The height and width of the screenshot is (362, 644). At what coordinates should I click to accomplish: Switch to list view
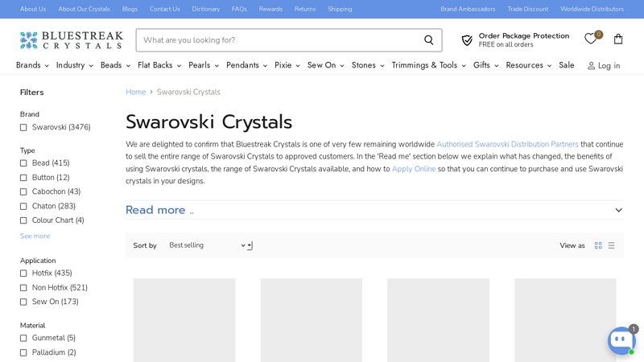point(611,245)
